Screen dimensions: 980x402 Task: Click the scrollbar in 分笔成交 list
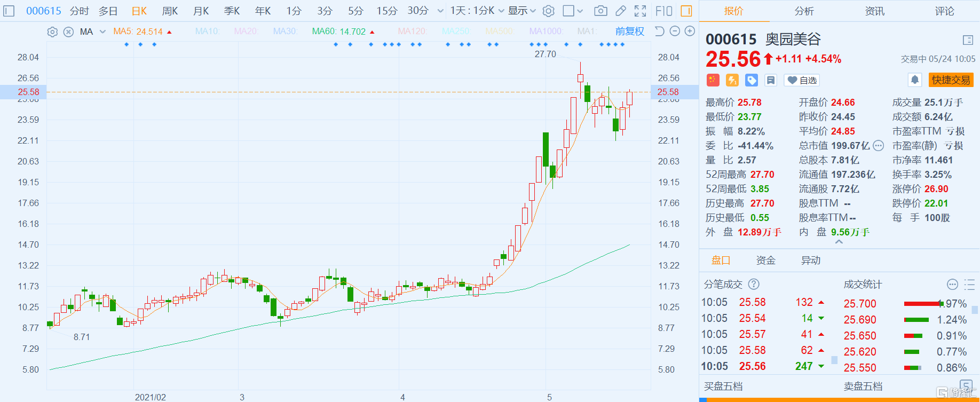pyautogui.click(x=834, y=360)
